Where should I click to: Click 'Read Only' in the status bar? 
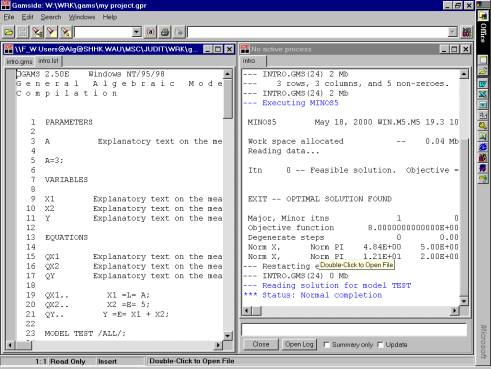[68, 361]
